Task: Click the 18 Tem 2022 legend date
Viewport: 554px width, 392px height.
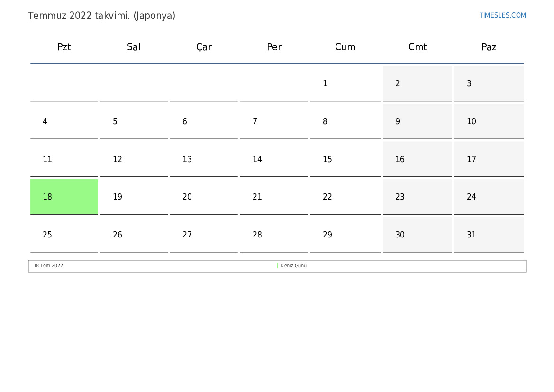Action: click(48, 266)
